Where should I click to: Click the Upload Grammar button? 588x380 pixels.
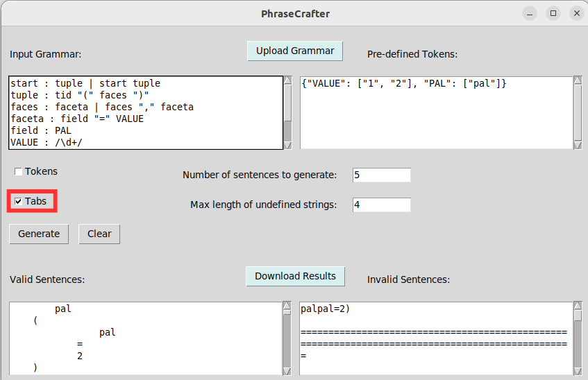click(295, 51)
